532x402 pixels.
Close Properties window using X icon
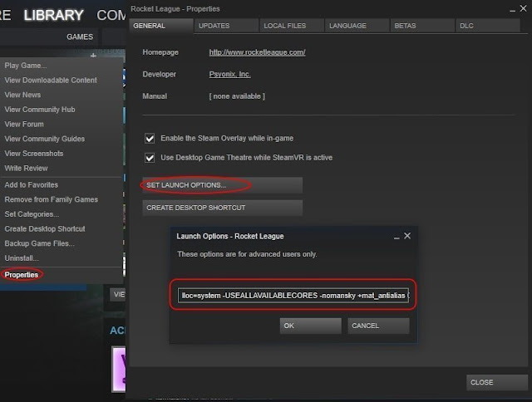click(x=523, y=8)
